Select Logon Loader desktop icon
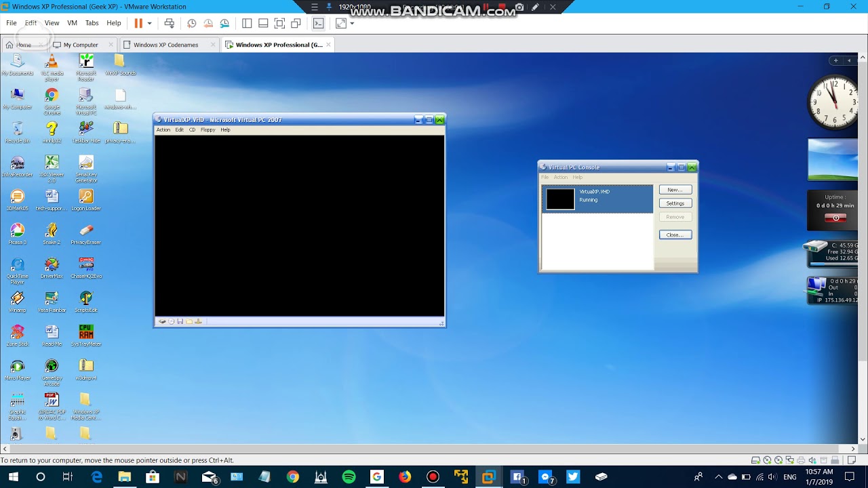 (x=85, y=200)
